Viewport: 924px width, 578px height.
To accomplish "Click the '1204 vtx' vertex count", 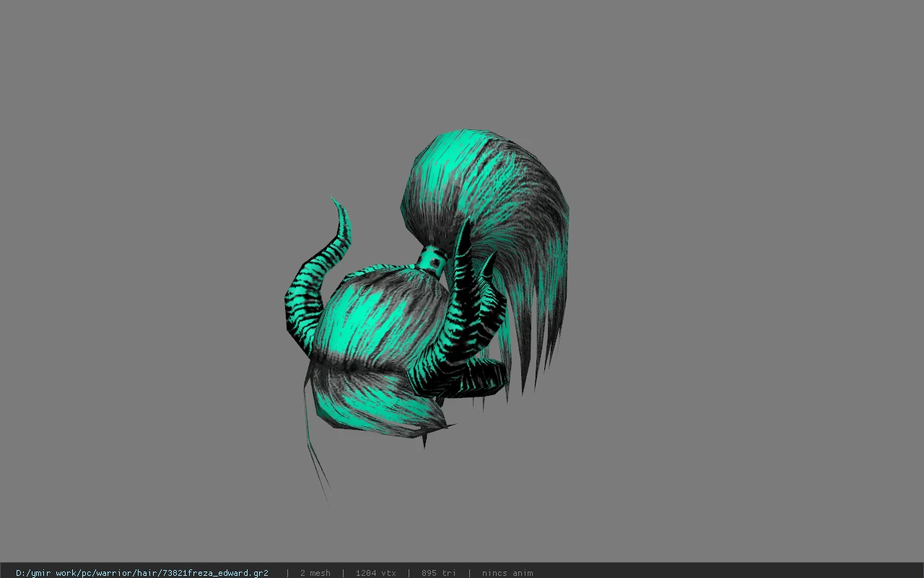I will click(375, 573).
